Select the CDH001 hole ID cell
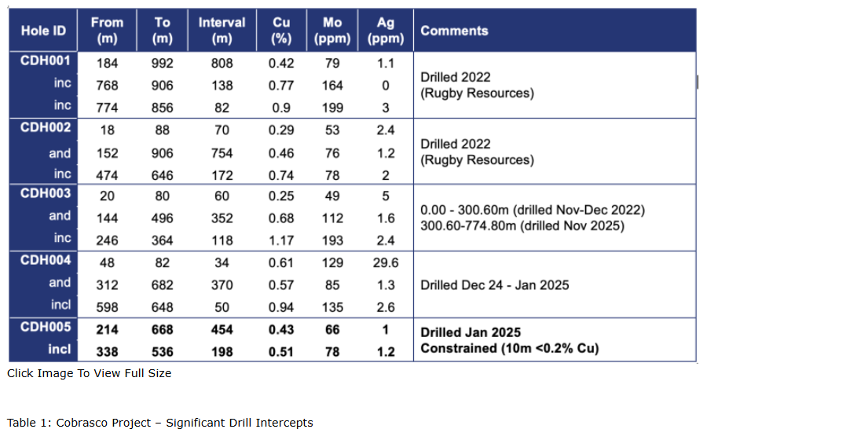The width and height of the screenshot is (868, 440). pyautogui.click(x=46, y=60)
